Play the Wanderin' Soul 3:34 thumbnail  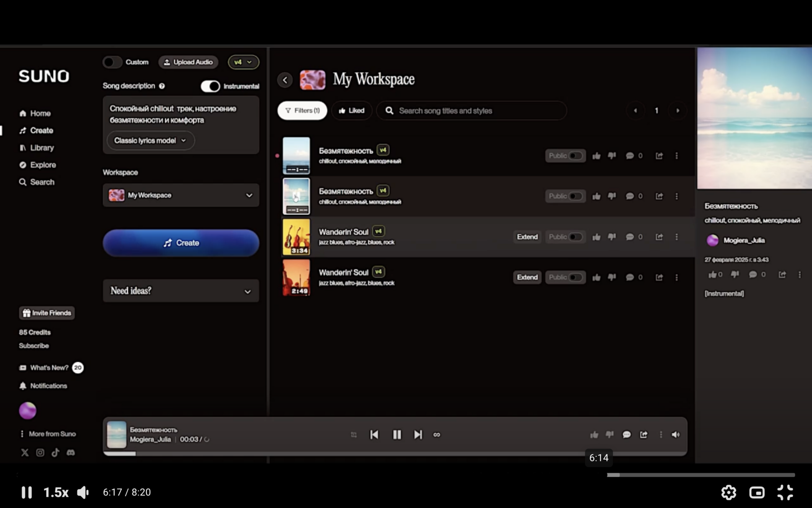[296, 237]
